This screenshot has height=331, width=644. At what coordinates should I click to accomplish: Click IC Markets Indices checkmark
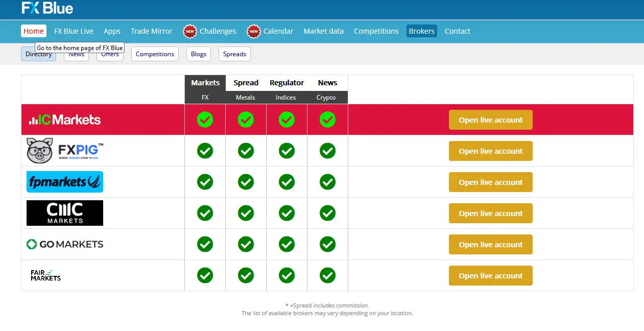coord(287,120)
